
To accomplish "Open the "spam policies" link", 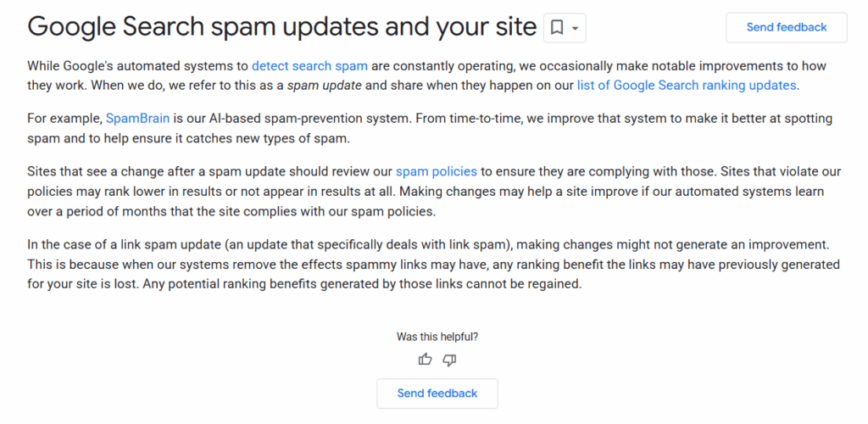I will 436,170.
